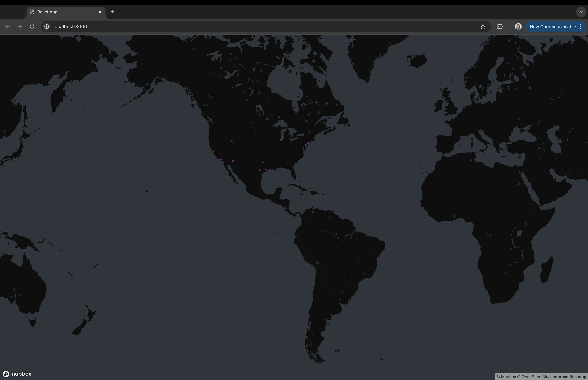Close the React App tab
The width and height of the screenshot is (588, 380).
click(100, 12)
